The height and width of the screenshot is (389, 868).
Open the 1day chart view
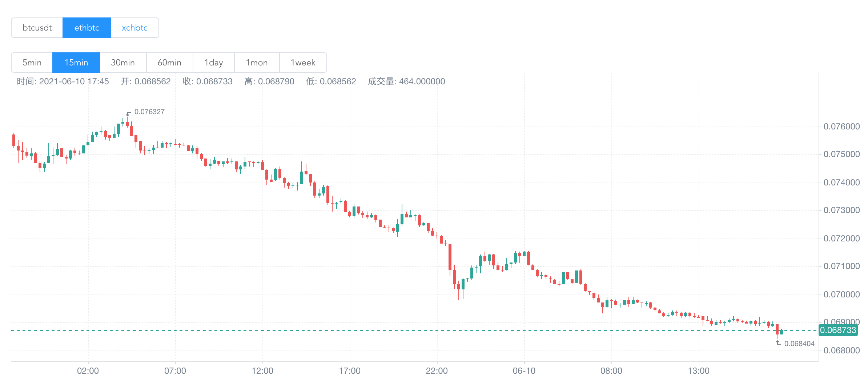point(213,62)
